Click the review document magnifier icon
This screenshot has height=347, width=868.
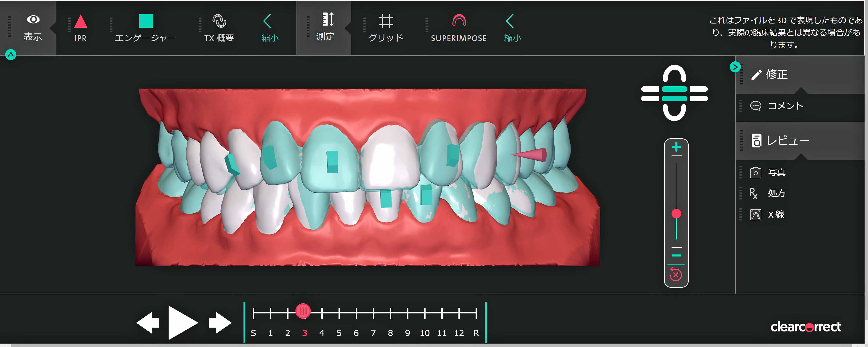click(756, 141)
